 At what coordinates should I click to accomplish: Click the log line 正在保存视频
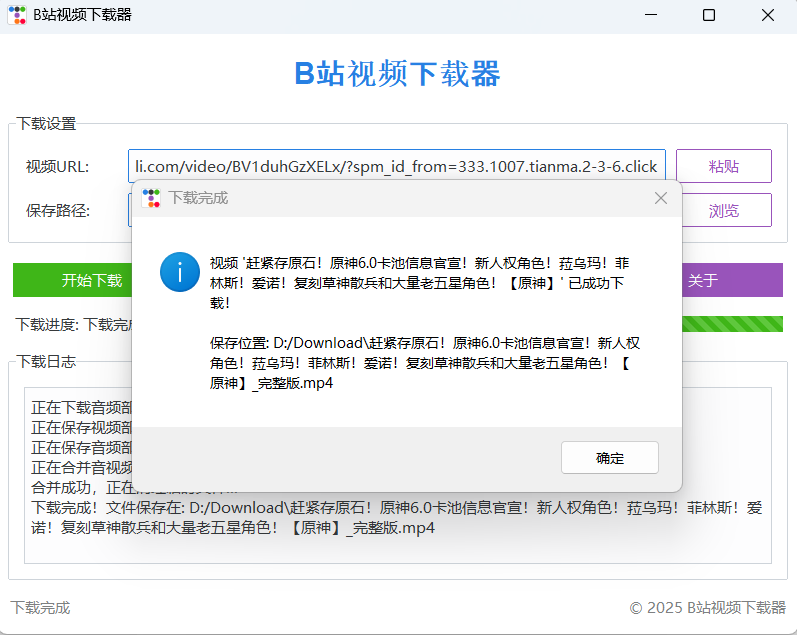click(x=81, y=428)
